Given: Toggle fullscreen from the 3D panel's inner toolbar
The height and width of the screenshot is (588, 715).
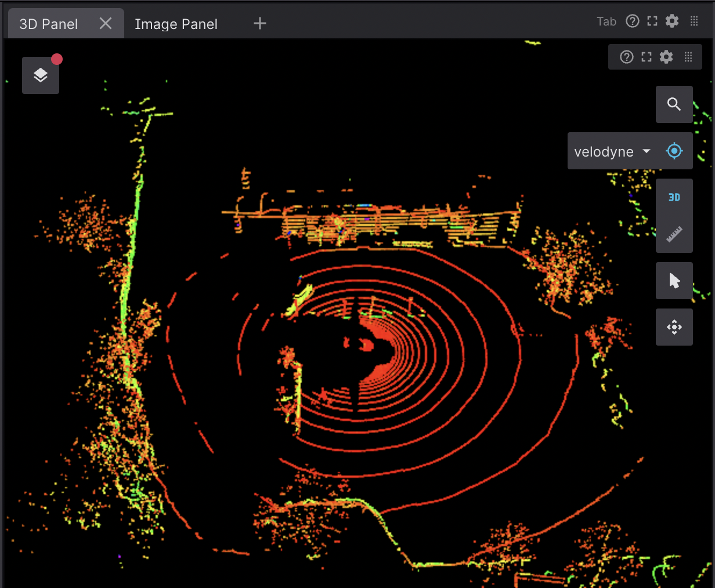Looking at the screenshot, I should coord(647,57).
